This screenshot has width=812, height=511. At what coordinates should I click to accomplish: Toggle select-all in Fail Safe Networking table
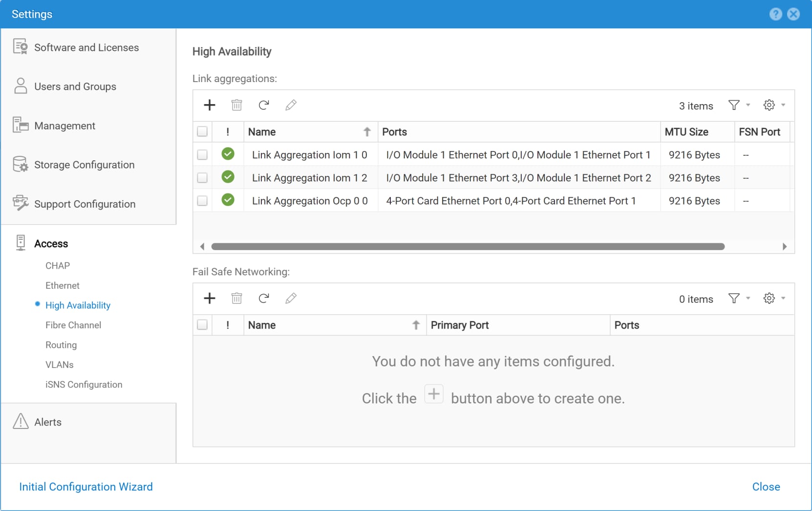tap(202, 325)
